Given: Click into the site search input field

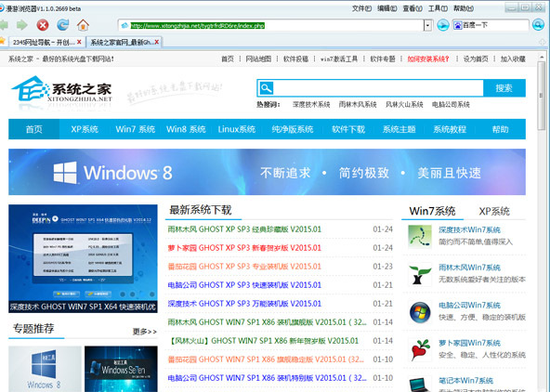Looking at the screenshot, I should (378, 87).
